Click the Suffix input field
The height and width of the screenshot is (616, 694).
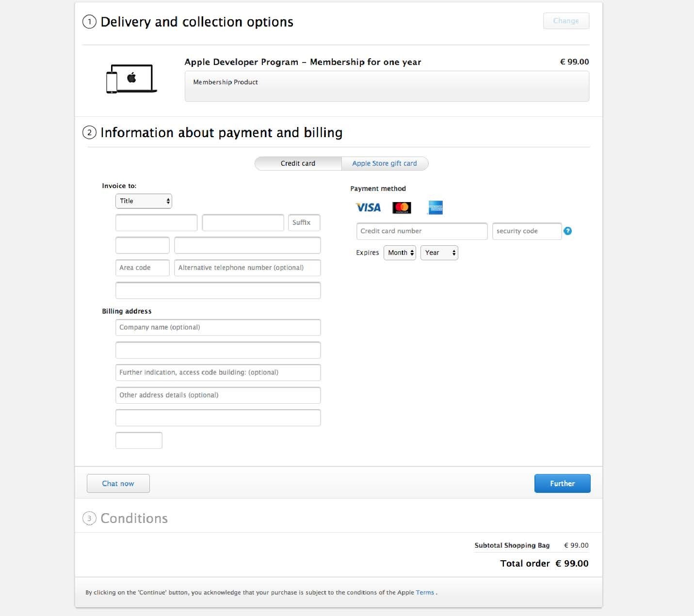click(304, 222)
